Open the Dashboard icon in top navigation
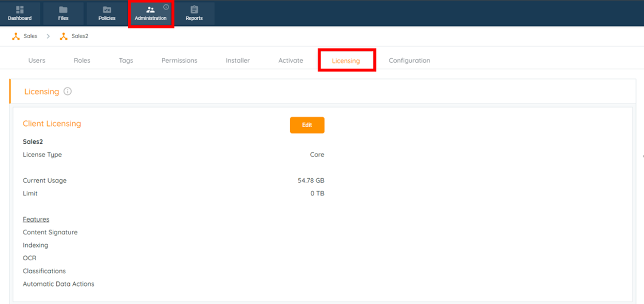Image resolution: width=644 pixels, height=304 pixels. 19,10
